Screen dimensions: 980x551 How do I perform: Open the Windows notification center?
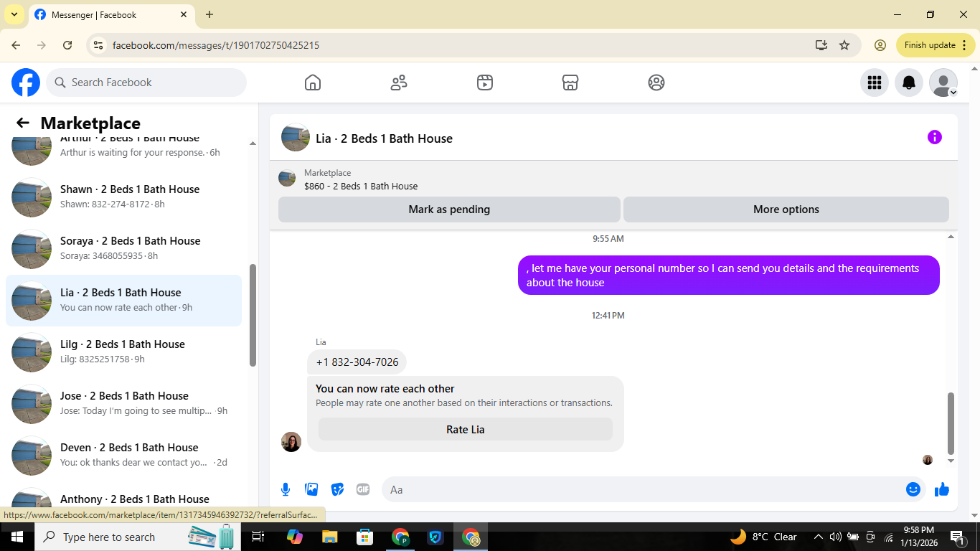pyautogui.click(x=956, y=537)
